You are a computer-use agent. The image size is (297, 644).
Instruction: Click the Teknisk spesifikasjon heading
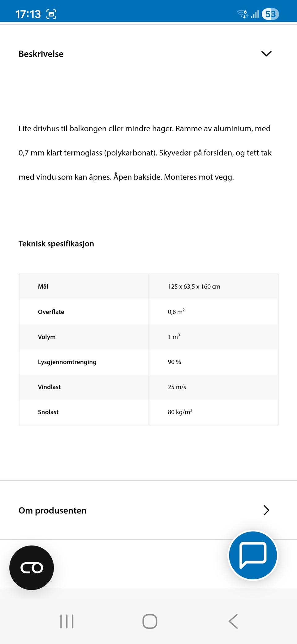click(x=56, y=244)
